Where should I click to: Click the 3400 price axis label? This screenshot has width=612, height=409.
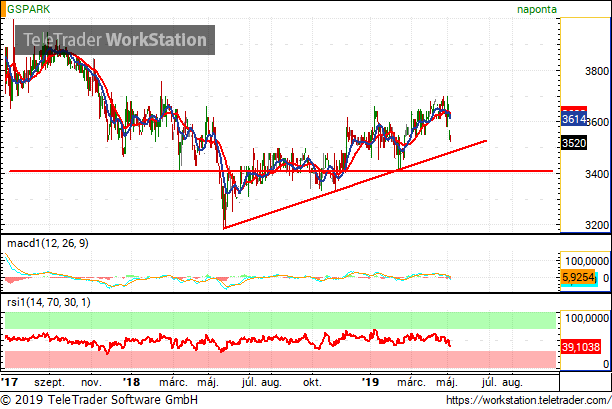[x=597, y=174]
